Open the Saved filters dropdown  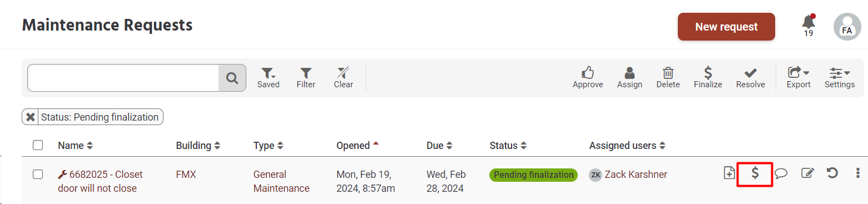coord(268,77)
